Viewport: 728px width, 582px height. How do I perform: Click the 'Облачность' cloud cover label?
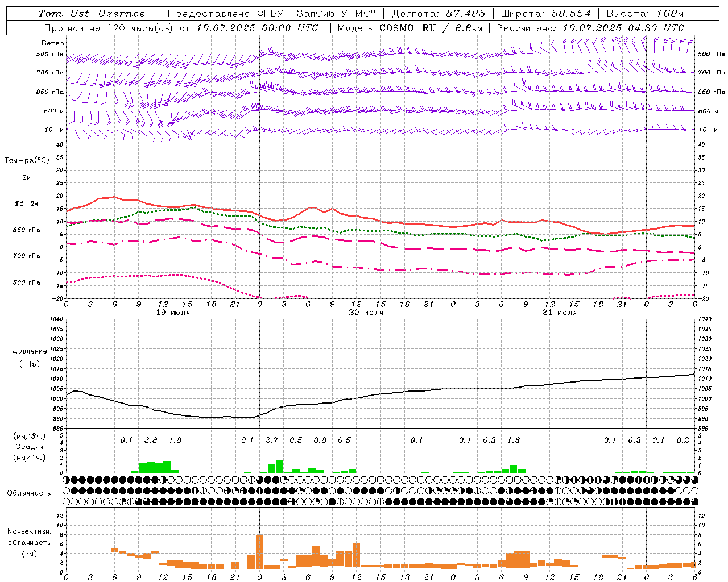click(29, 493)
